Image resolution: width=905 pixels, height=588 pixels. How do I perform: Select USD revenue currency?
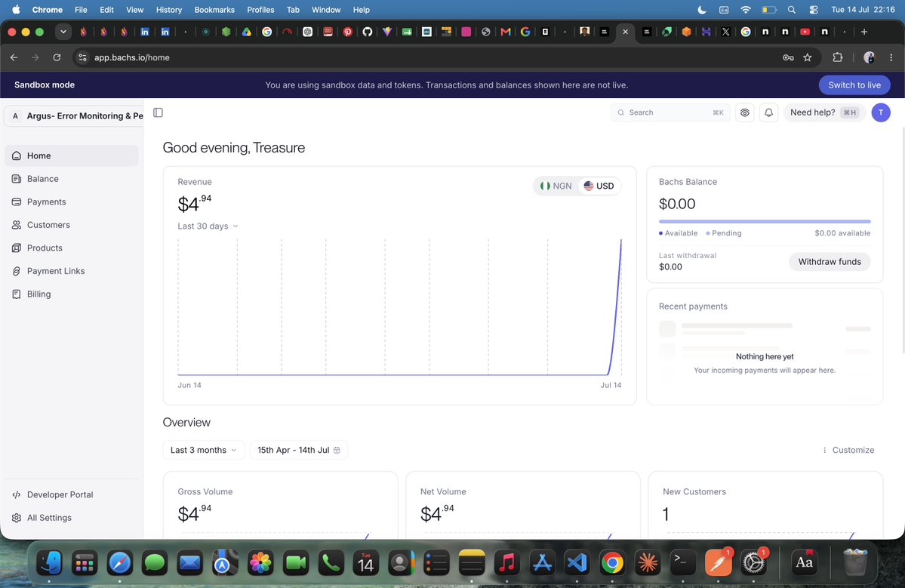[x=599, y=186]
